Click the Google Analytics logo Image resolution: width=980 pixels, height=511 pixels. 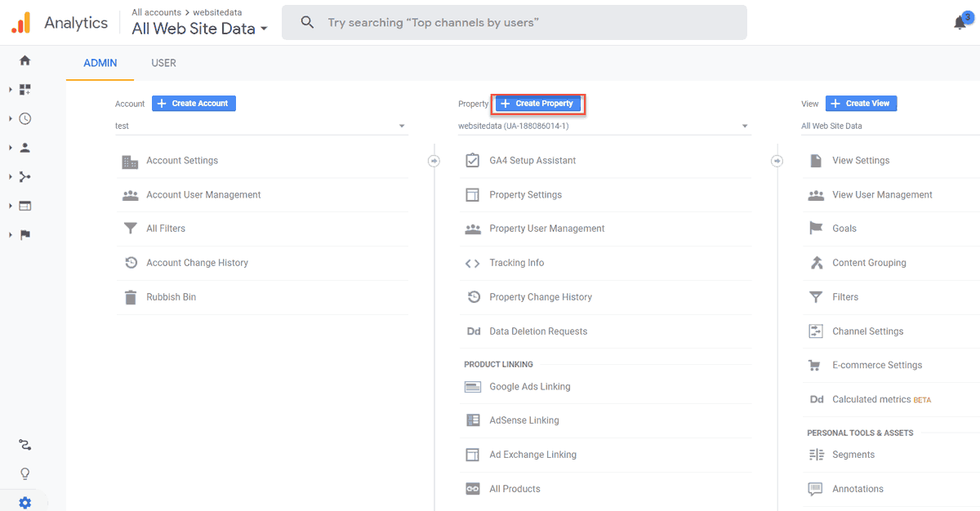(20, 23)
